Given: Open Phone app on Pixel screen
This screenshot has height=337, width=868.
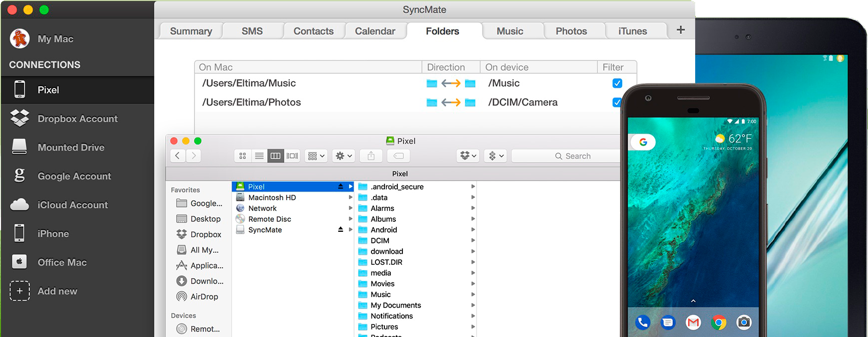Looking at the screenshot, I should [643, 323].
